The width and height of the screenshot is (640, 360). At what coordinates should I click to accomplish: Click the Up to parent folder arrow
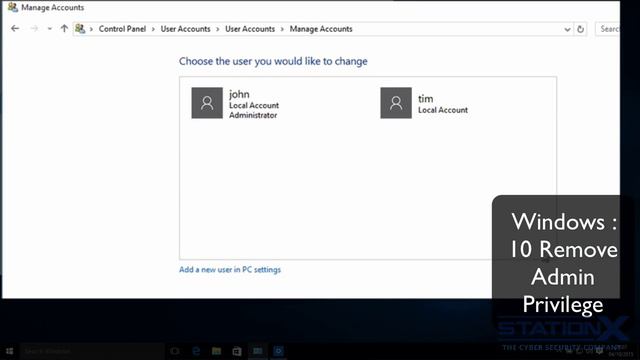tap(64, 29)
